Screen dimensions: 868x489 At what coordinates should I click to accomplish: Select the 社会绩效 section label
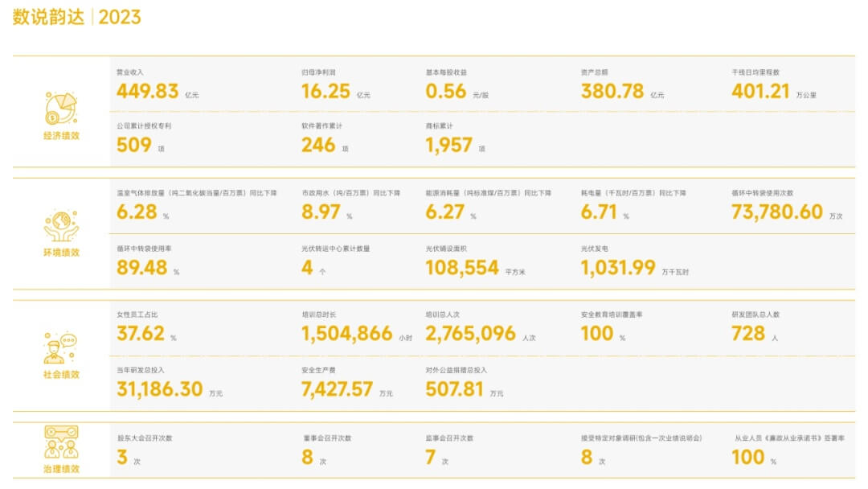62,374
